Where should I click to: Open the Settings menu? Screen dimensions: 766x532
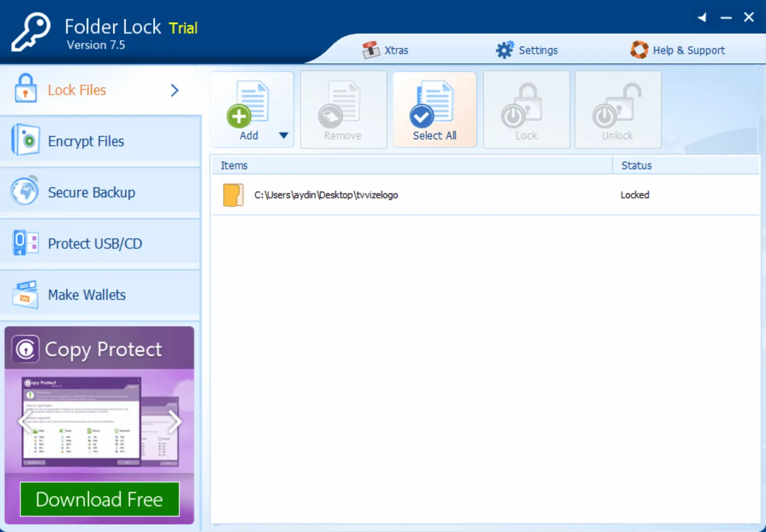527,50
